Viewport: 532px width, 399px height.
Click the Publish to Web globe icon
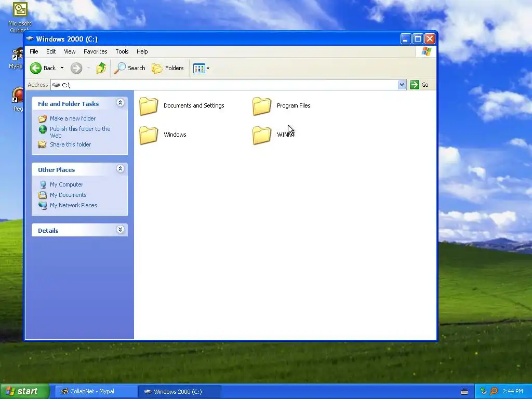pos(43,129)
